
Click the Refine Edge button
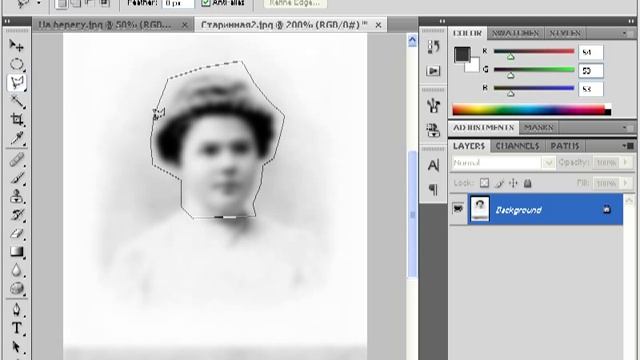pos(295,3)
